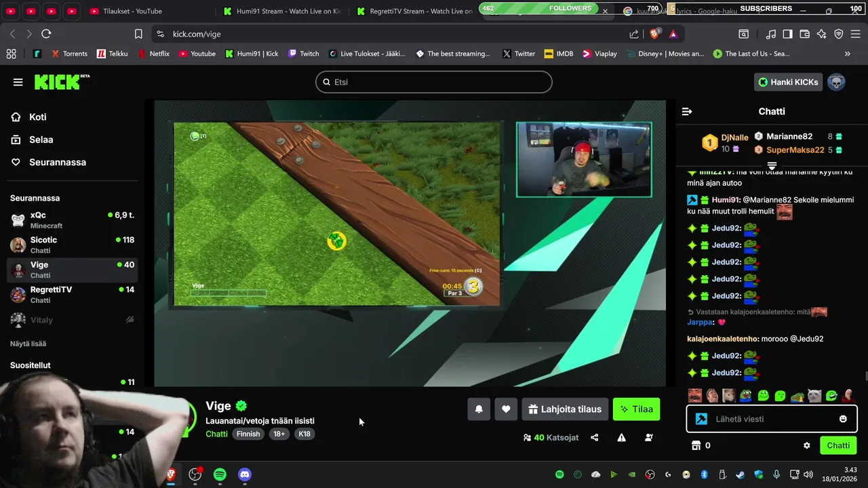
Task: Send message with the green Chatti button
Action: [x=838, y=445]
